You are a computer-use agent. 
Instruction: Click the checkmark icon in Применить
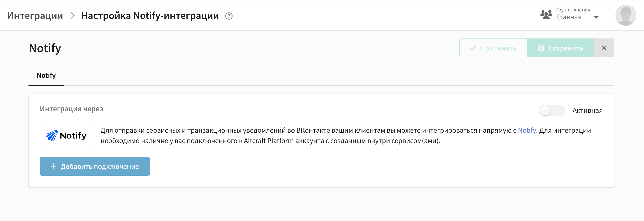tap(473, 48)
